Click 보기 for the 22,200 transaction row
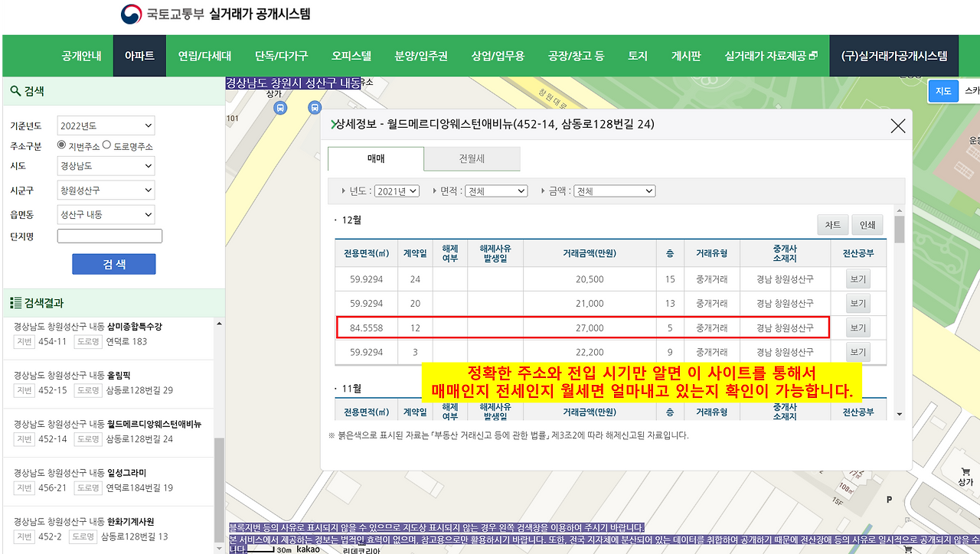 (x=858, y=352)
